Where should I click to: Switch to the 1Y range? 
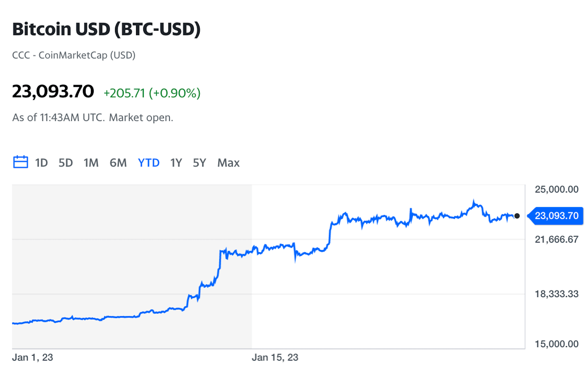point(176,163)
